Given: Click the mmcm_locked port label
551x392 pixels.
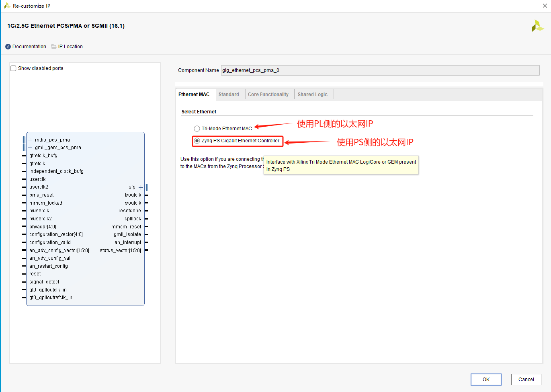Looking at the screenshot, I should (x=46, y=203).
